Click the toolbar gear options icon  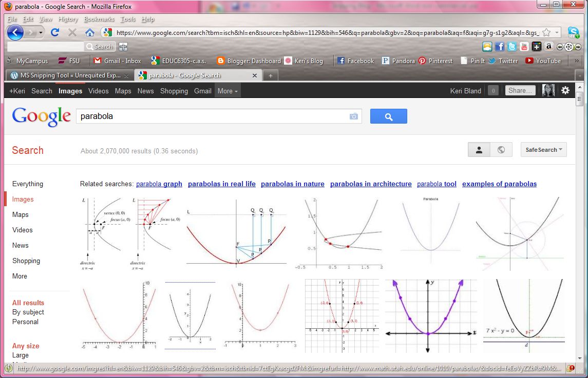(569, 47)
